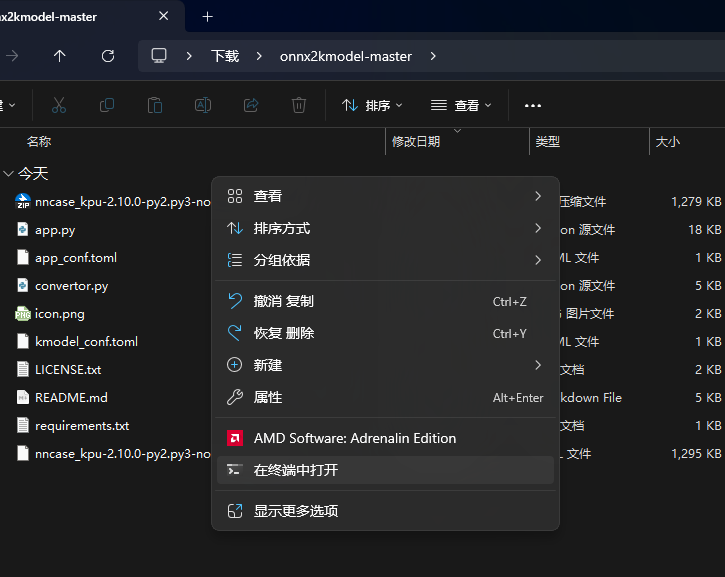Click the Delete trash bin icon
Image resolution: width=725 pixels, height=577 pixels.
pyautogui.click(x=299, y=105)
